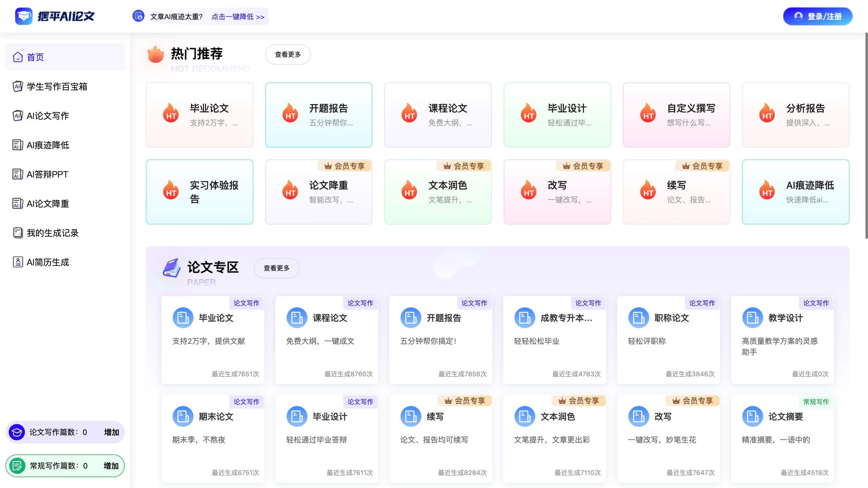Select the 开题报告 card in 热门推荐
The image size is (868, 488).
318,115
